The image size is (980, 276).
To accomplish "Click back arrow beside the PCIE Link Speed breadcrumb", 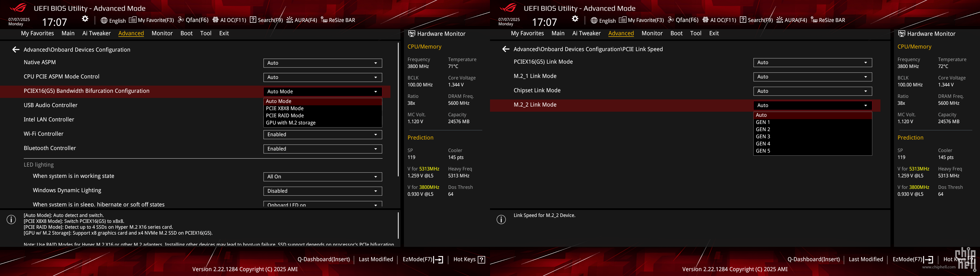I will click(x=506, y=49).
